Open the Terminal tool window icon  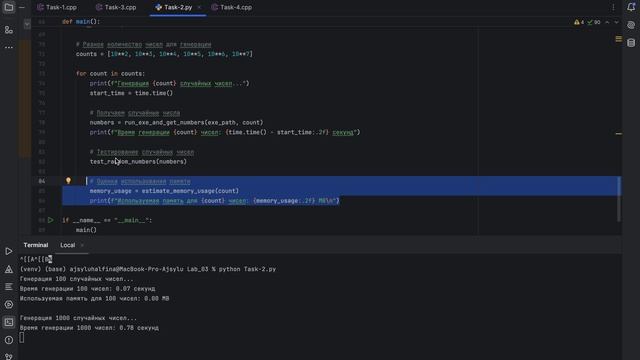coord(9,322)
